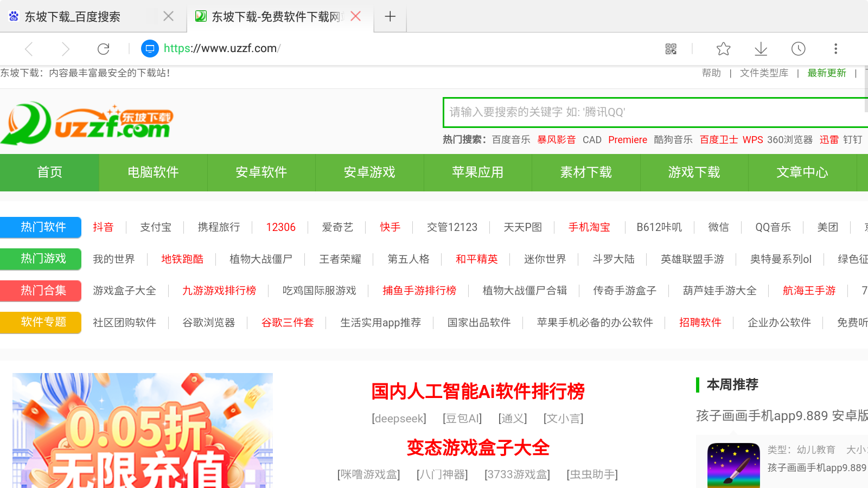
Task: Go back with the browser back arrow
Action: point(29,49)
